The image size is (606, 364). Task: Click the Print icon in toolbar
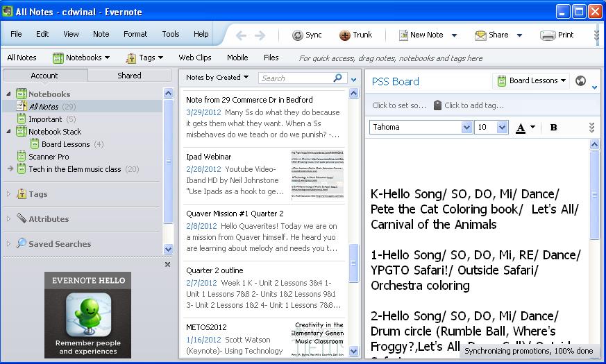[x=548, y=35]
